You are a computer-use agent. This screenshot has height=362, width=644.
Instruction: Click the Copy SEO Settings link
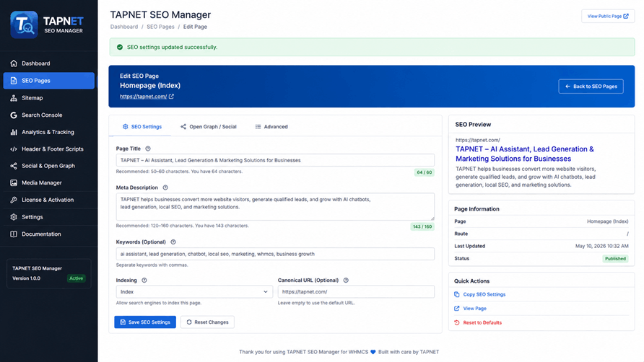pyautogui.click(x=484, y=294)
